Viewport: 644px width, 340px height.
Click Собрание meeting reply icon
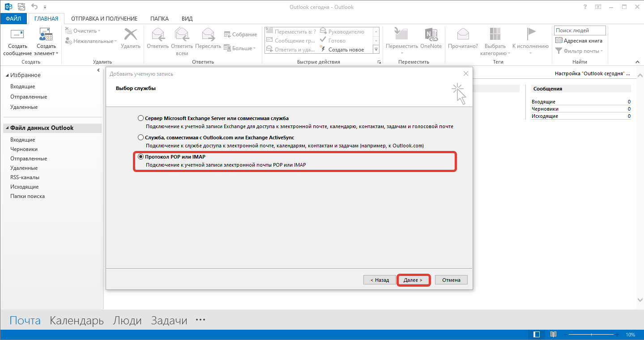pos(240,34)
